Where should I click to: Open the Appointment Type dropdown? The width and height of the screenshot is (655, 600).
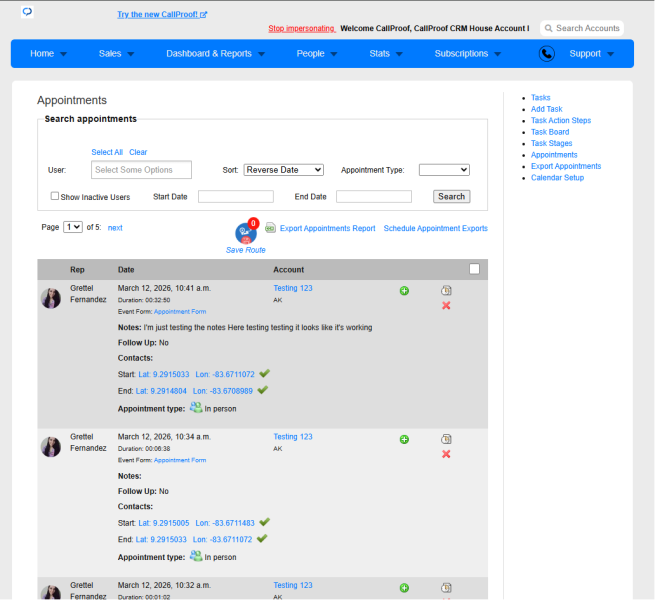pos(444,170)
